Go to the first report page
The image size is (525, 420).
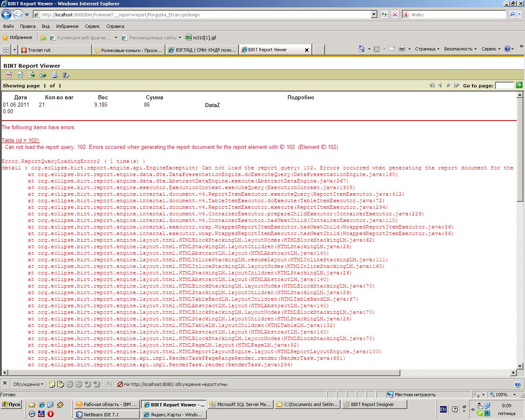[x=431, y=85]
